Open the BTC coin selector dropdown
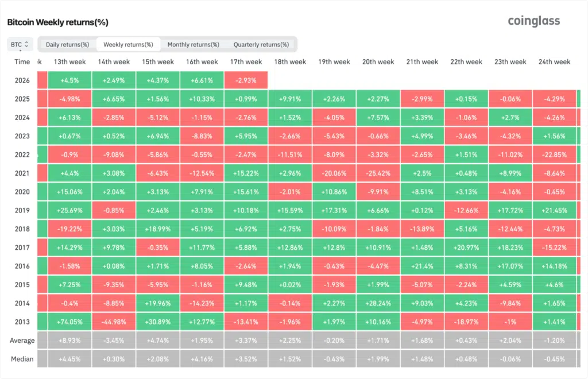Viewport: 588px width, 379px height. tap(19, 44)
